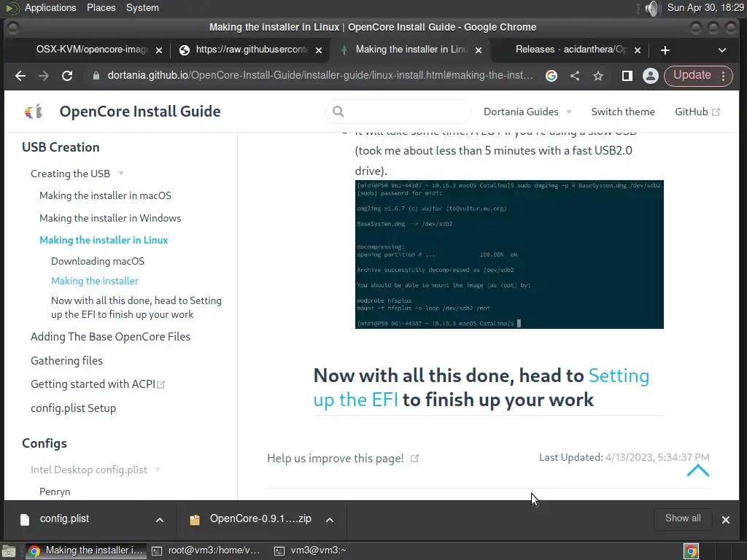The width and height of the screenshot is (747, 560).
Task: Toggle the Chrome side panel icon
Action: coord(627,76)
